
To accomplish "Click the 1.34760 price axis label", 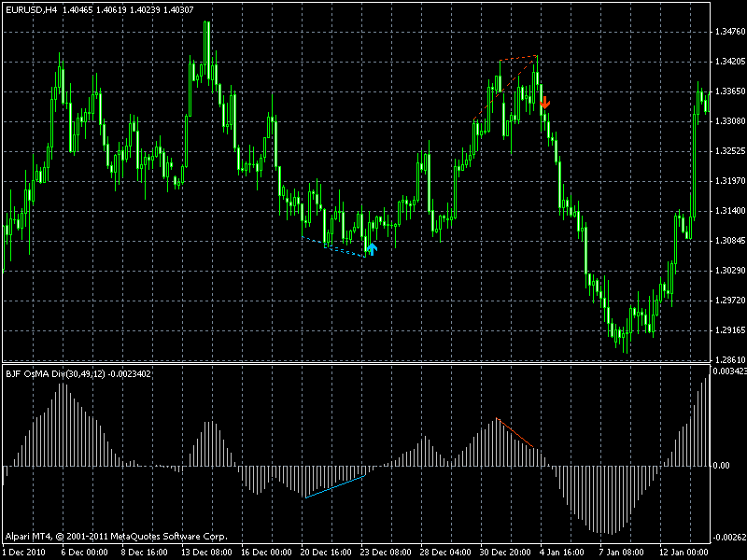I will pyautogui.click(x=729, y=32).
